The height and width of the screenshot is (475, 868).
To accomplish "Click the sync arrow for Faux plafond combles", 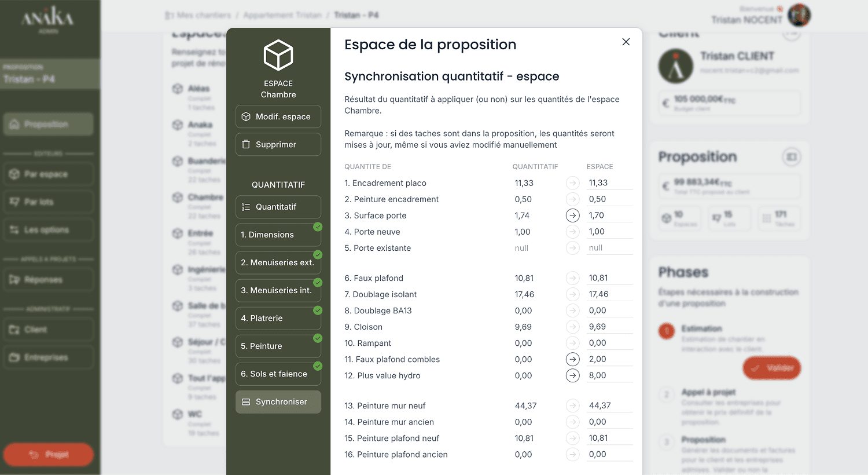I will (x=573, y=359).
